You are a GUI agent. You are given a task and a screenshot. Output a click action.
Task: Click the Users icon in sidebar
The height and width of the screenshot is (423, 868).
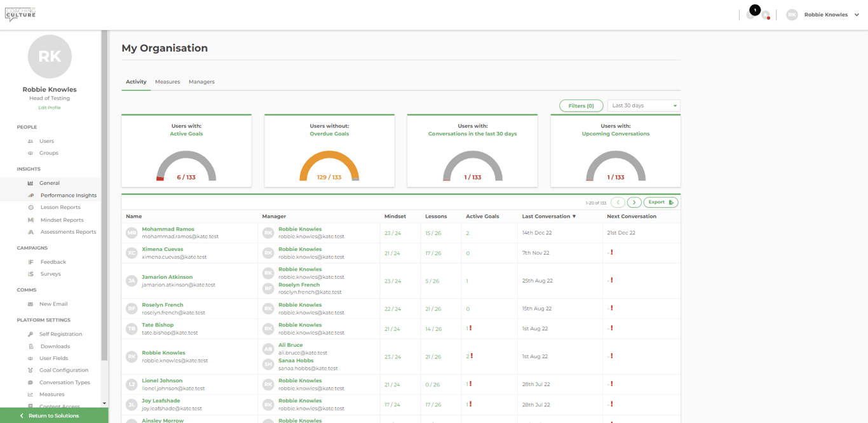coord(31,141)
